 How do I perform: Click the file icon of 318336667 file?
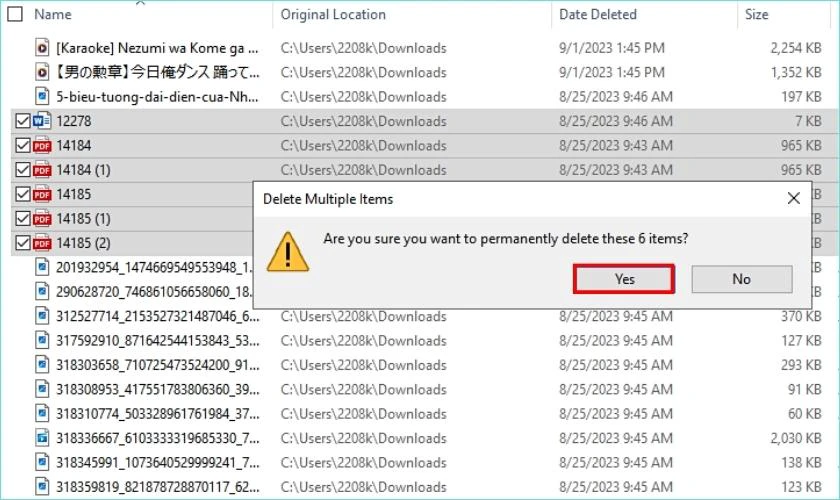coord(42,438)
